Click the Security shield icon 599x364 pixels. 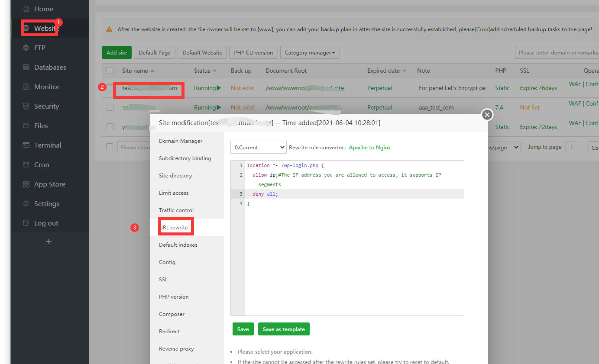[x=26, y=106]
